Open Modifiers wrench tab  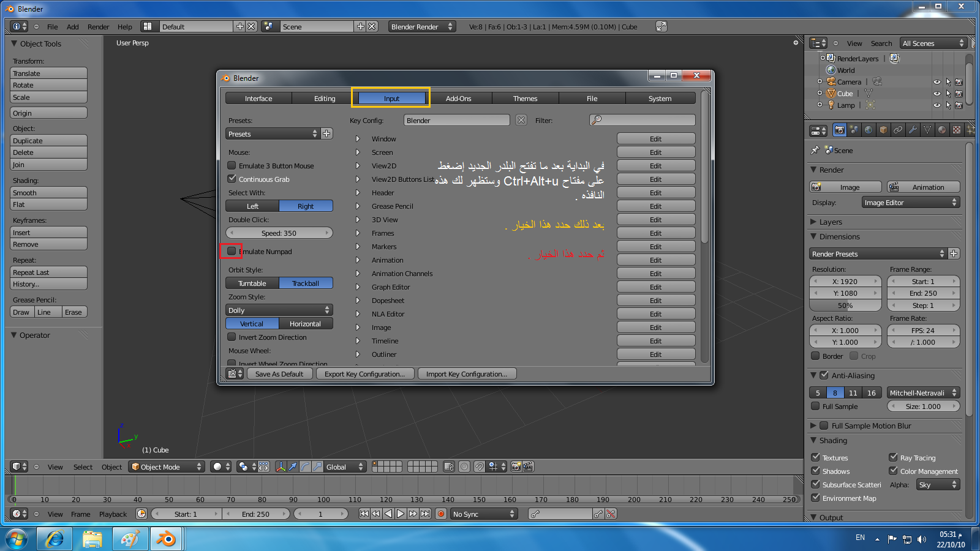(913, 130)
